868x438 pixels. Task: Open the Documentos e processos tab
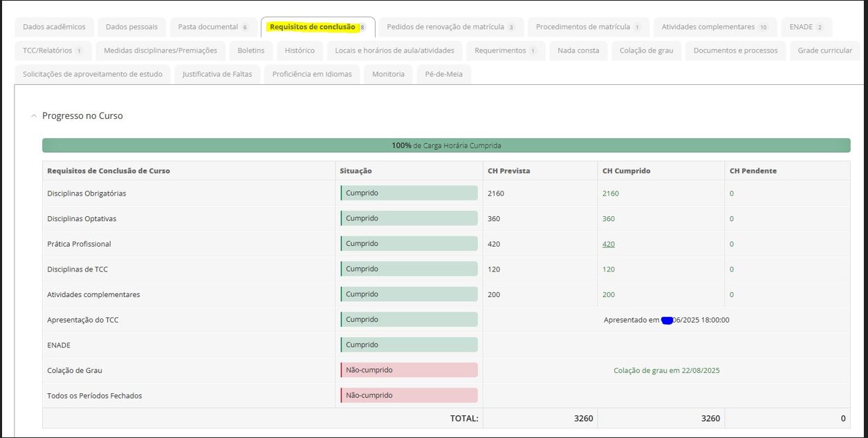tap(735, 50)
